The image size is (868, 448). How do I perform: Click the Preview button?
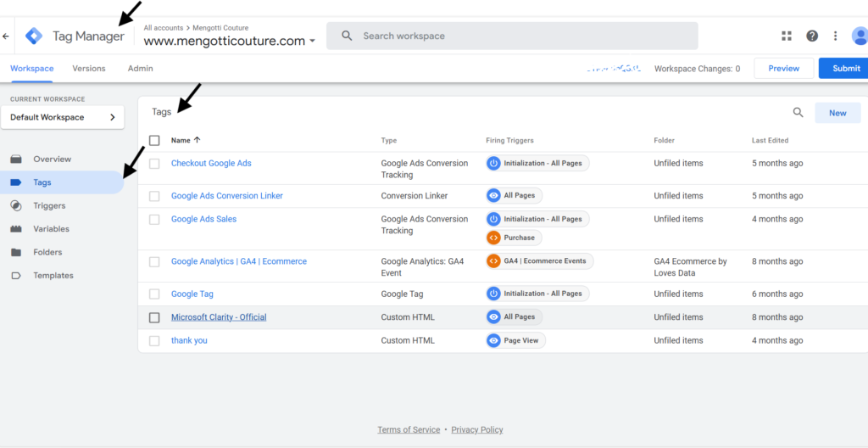coord(784,68)
